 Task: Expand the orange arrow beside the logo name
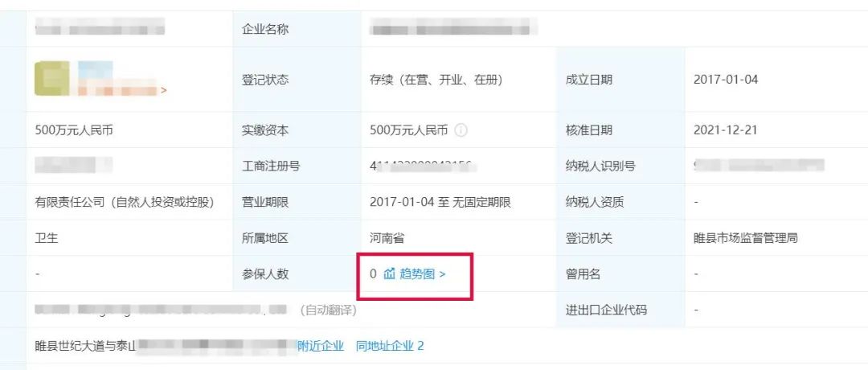tap(163, 90)
